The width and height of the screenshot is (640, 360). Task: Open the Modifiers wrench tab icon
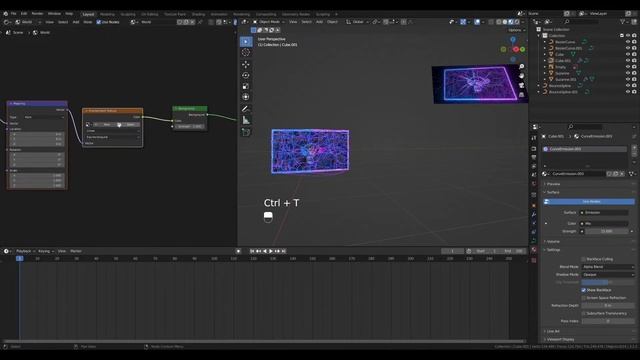[x=534, y=214]
